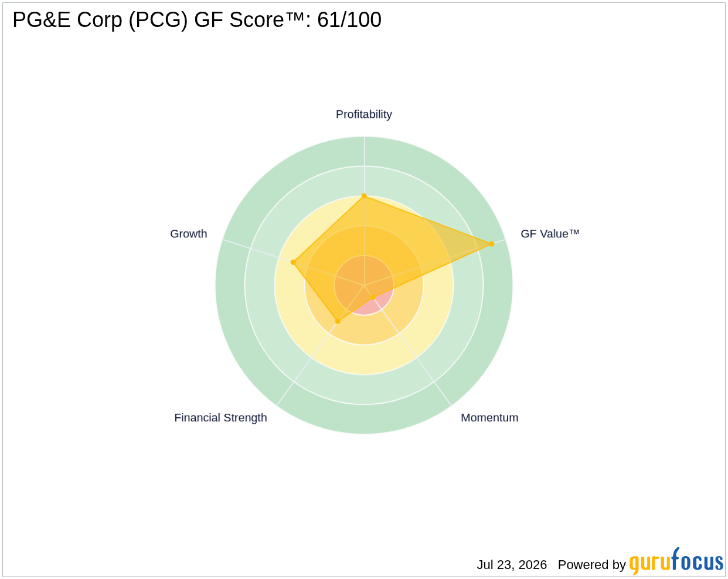
Task: Click the 61/100 score in the title
Action: pyautogui.click(x=349, y=20)
